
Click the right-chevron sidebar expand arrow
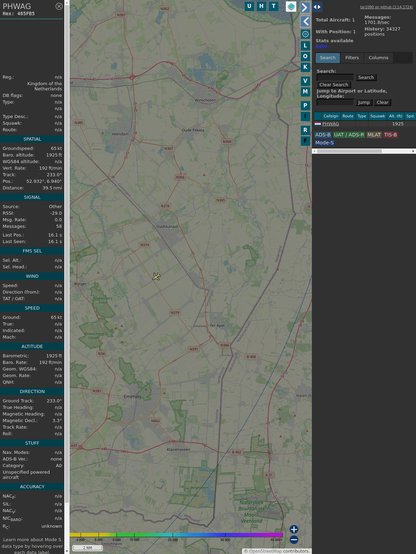[305, 7]
